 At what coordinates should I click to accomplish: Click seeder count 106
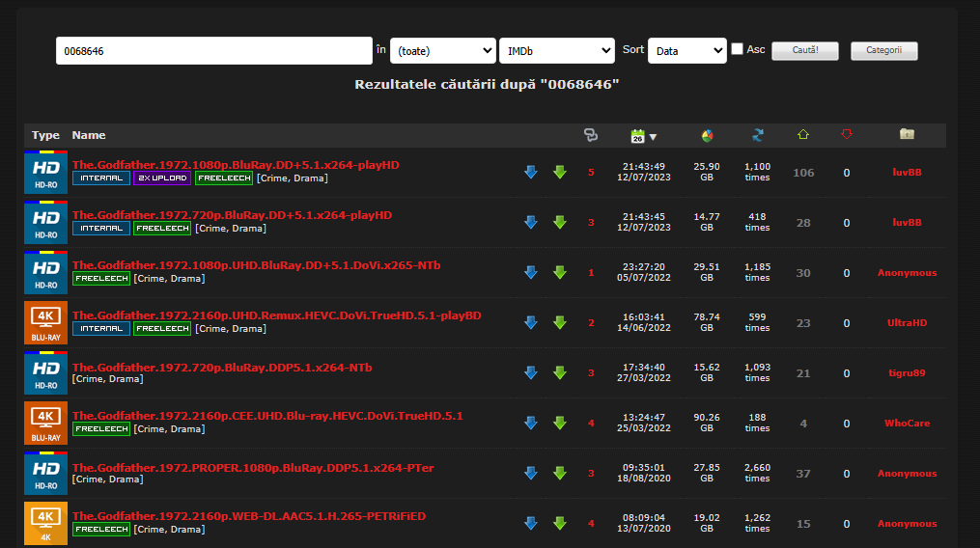[803, 173]
